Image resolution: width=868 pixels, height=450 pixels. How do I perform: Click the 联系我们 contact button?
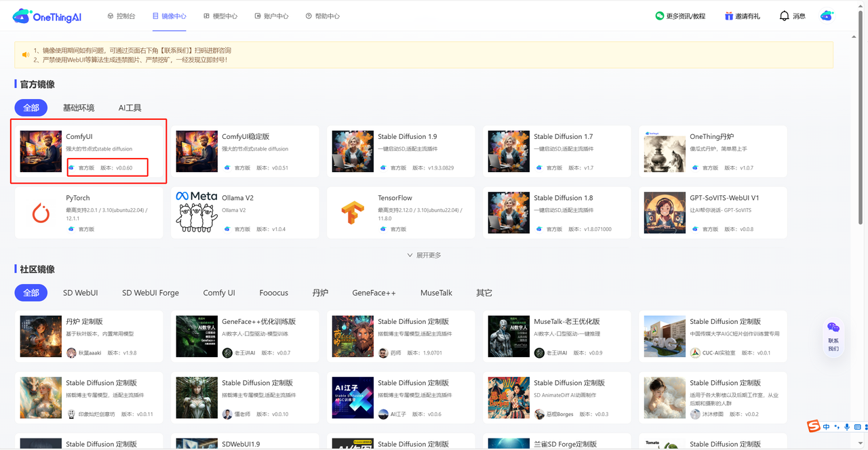point(833,337)
